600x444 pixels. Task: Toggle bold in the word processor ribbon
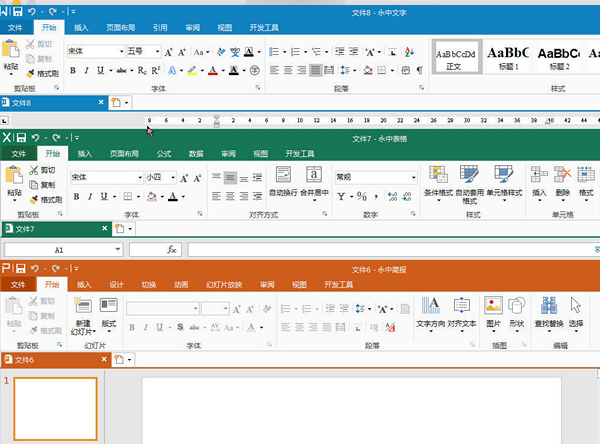[x=73, y=70]
